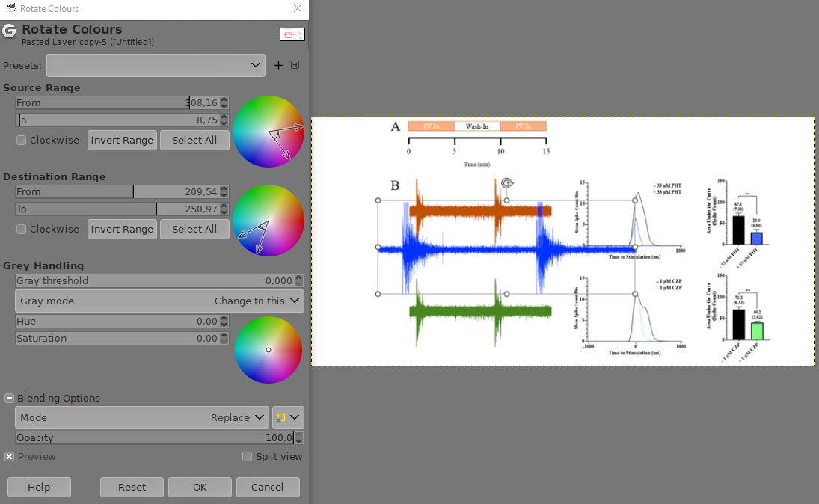Collapse the Blending Options section

click(10, 399)
